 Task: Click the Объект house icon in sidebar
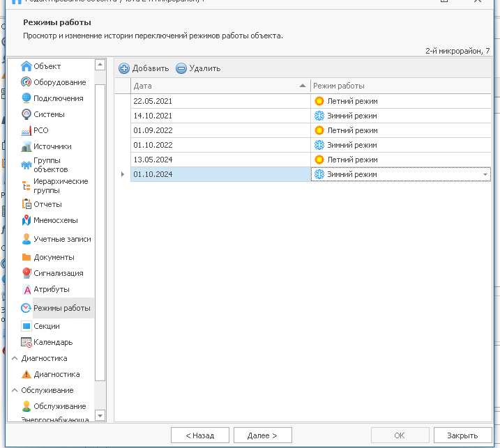(26, 66)
